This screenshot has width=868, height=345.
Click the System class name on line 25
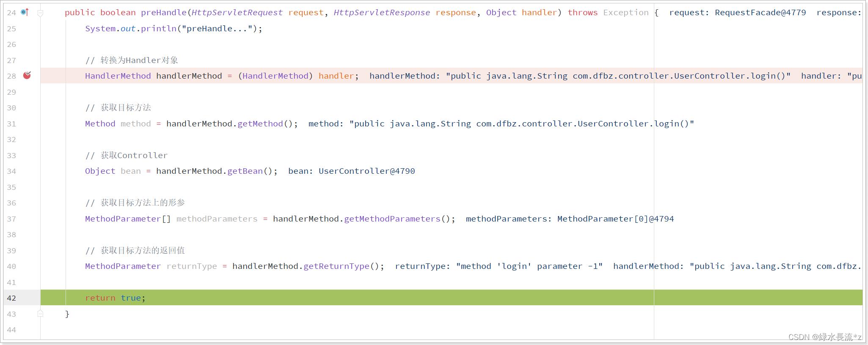click(100, 29)
